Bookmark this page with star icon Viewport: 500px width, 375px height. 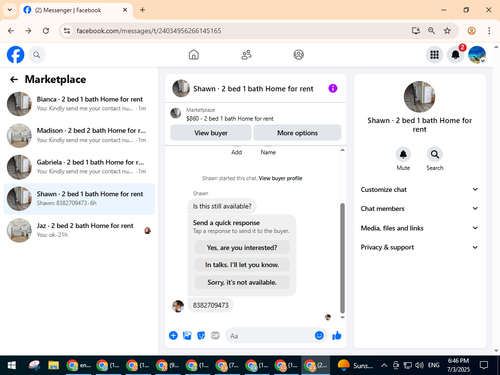(x=447, y=31)
